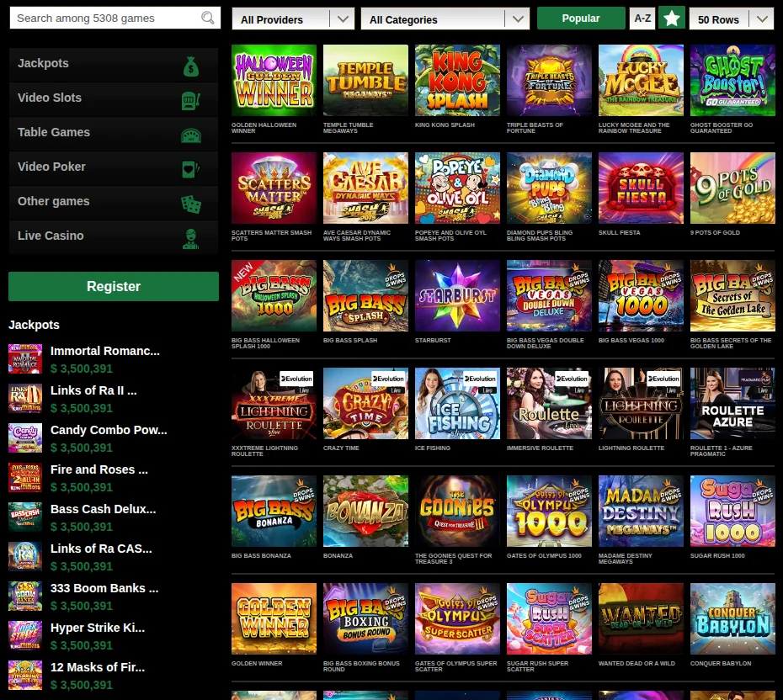Click the Register button
Image resolution: width=783 pixels, height=700 pixels.
[x=114, y=286]
